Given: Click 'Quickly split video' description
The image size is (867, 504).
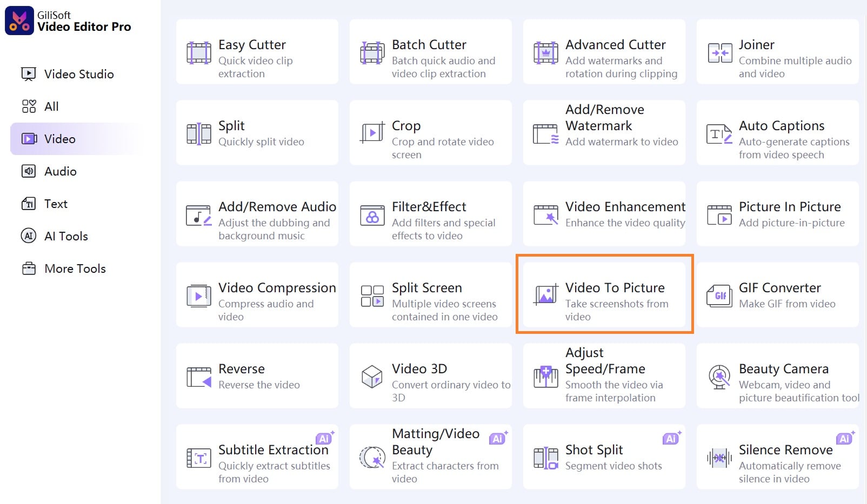Looking at the screenshot, I should (261, 142).
